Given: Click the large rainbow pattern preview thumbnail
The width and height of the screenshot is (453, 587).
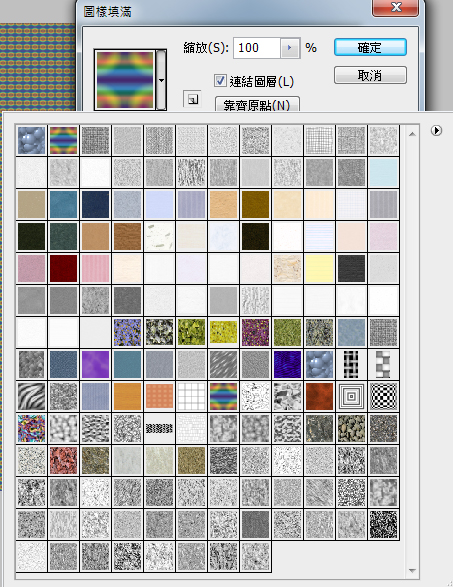Looking at the screenshot, I should (x=125, y=80).
